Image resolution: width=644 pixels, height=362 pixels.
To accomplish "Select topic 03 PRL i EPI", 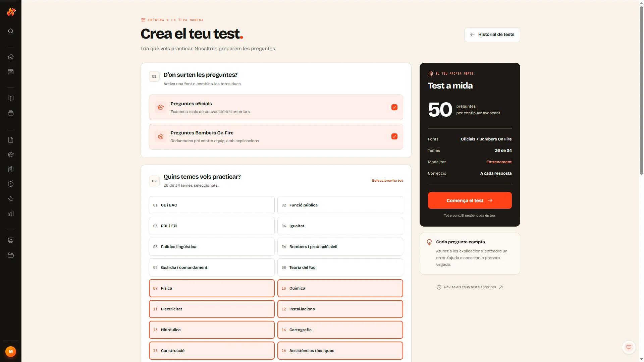I will coord(212,226).
